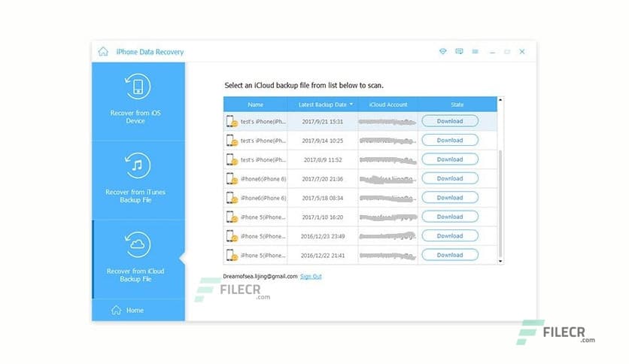
Task: Download the 2017/5/18 08:34 backup
Action: pos(450,198)
